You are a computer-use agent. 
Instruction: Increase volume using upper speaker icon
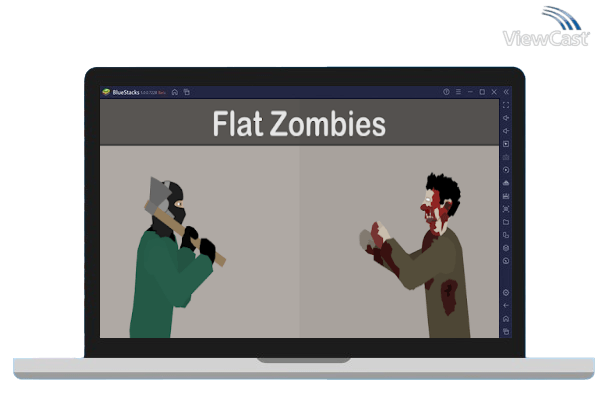pyautogui.click(x=506, y=118)
